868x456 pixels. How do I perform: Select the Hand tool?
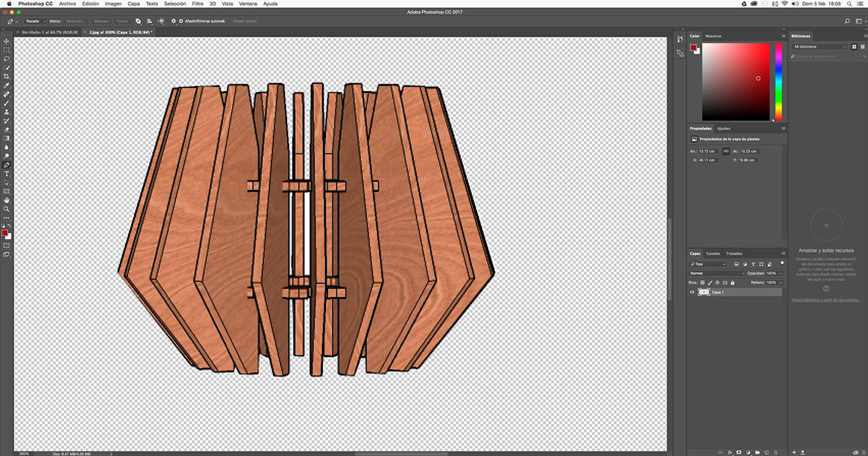point(7,200)
